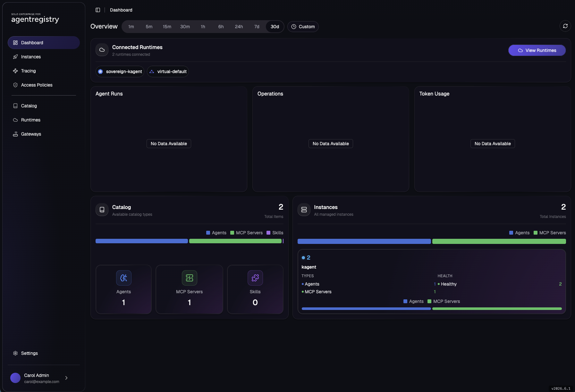The height and width of the screenshot is (392, 575).
Task: Select the 5m time range
Action: coord(149,27)
